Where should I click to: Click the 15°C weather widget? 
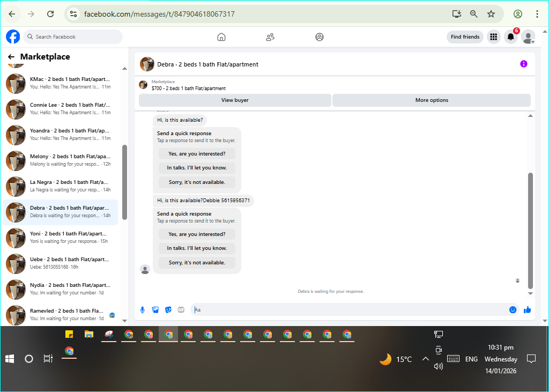click(x=396, y=359)
